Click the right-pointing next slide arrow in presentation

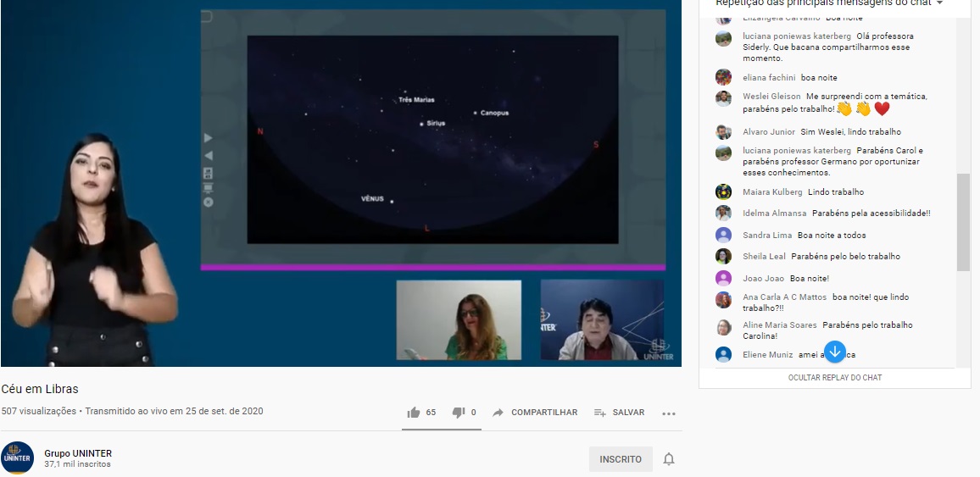pos(209,138)
